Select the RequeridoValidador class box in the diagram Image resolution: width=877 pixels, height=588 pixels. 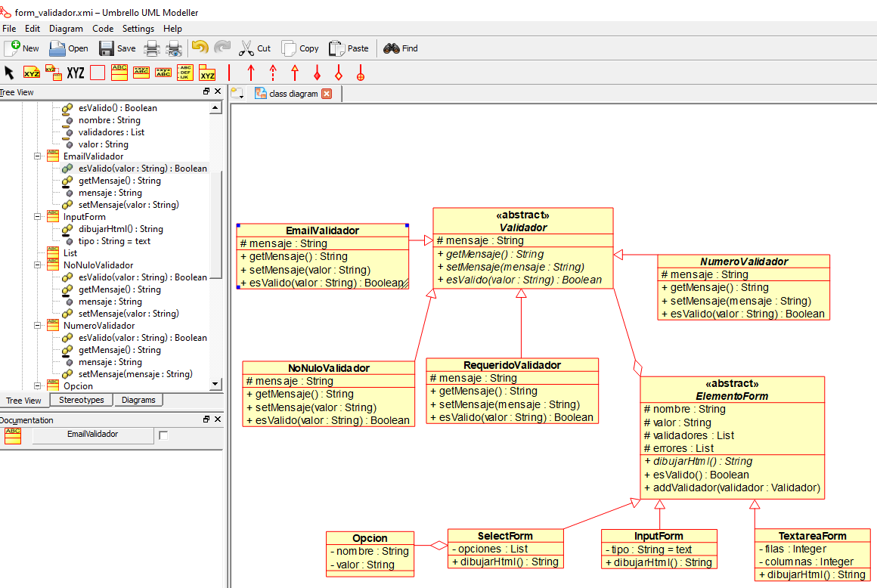tap(512, 365)
